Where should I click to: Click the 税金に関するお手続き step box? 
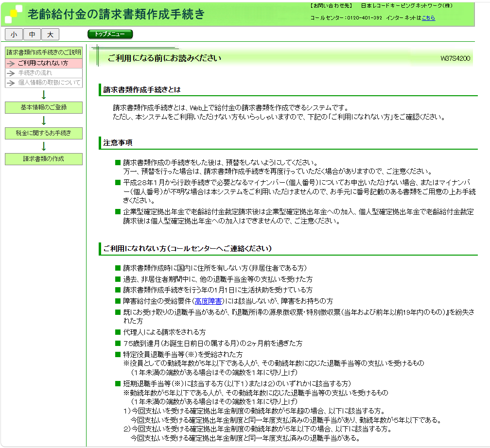click(44, 133)
